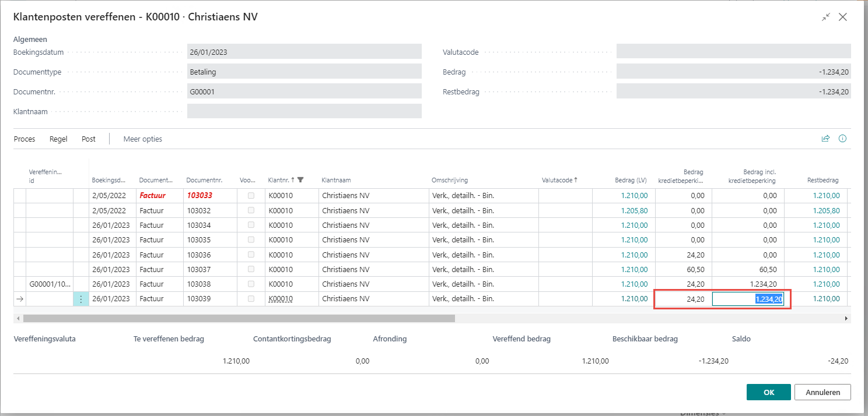
Task: Toggle the checkbox in row 103033
Action: (x=251, y=196)
